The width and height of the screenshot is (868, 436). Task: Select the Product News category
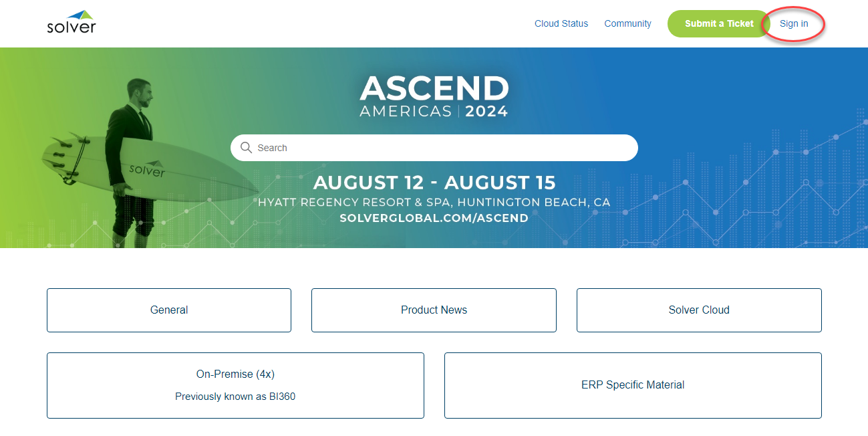434,310
